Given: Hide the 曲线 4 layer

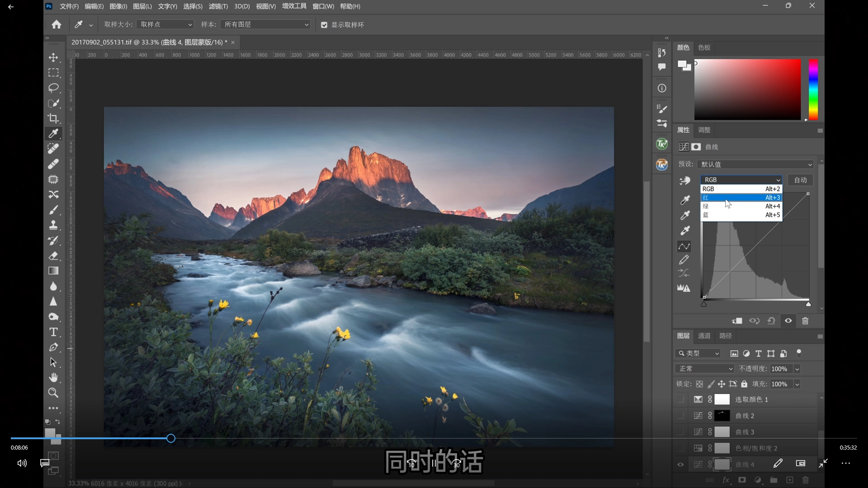Looking at the screenshot, I should pyautogui.click(x=680, y=465).
